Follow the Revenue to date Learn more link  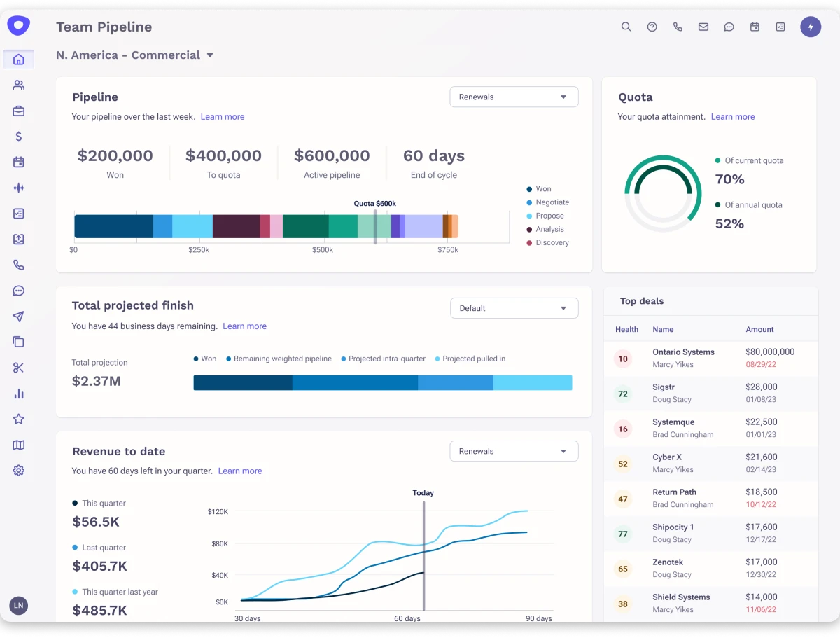[240, 471]
